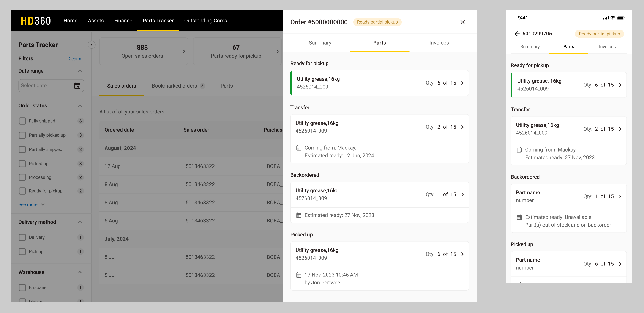The image size is (644, 313).
Task: Switch to the Sales orders tab
Action: (x=122, y=86)
